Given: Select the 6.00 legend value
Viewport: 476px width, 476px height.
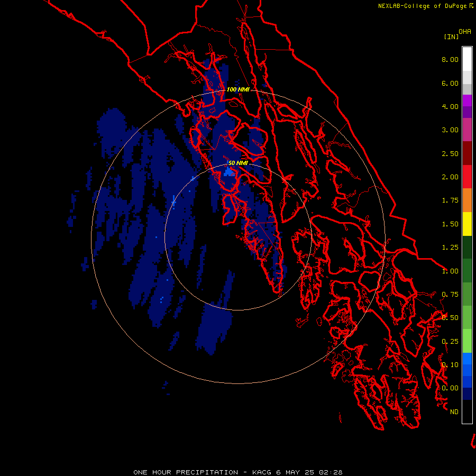Looking at the screenshot, I should coord(450,83).
